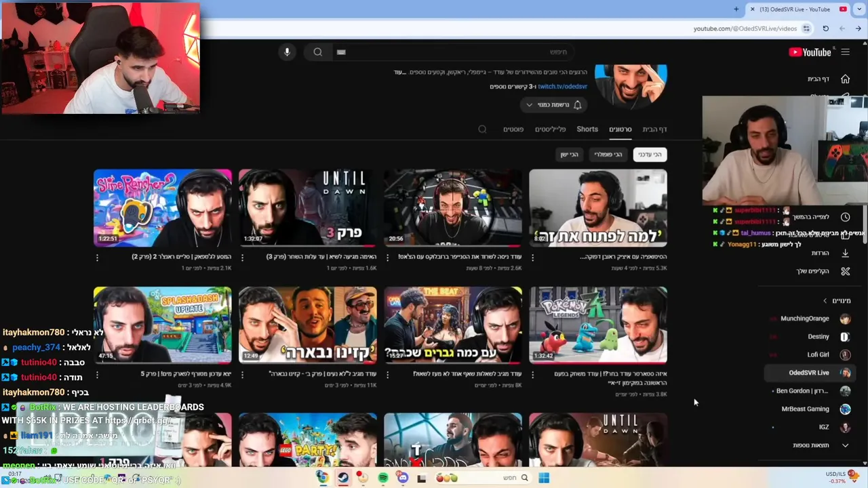Screen dimensions: 868x488
Task: Click the YouTube logo
Action: pyautogui.click(x=810, y=52)
